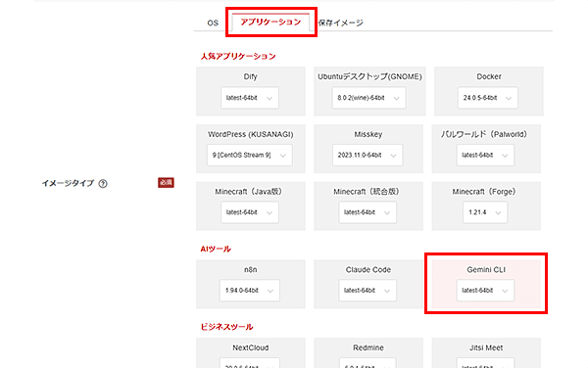Open パルワールド (Palworld) version dropdown

point(485,155)
